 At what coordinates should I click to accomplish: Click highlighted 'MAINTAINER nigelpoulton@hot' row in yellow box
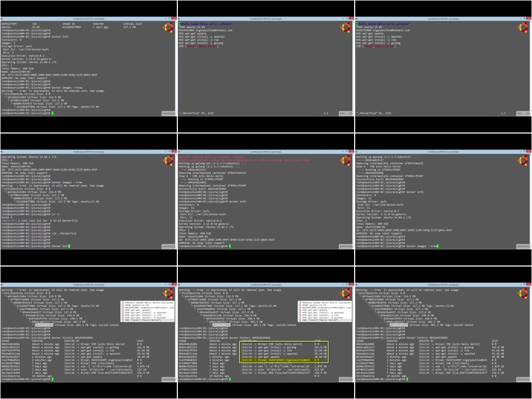tap(276, 360)
